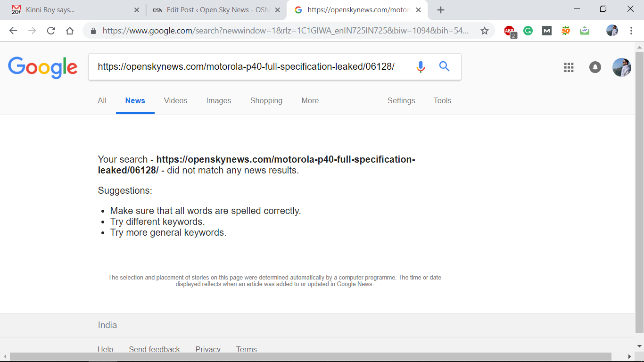Click the Google logo
This screenshot has width=644, height=362.
(43, 67)
